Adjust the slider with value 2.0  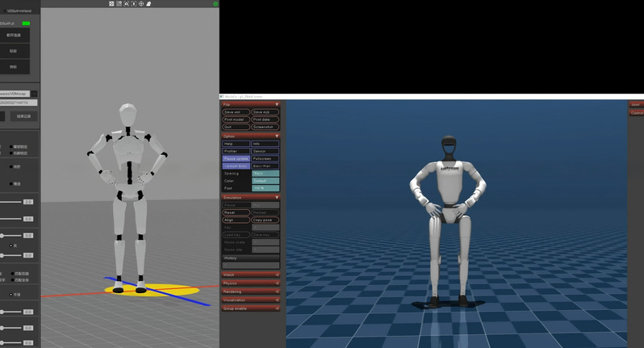[x=10, y=202]
